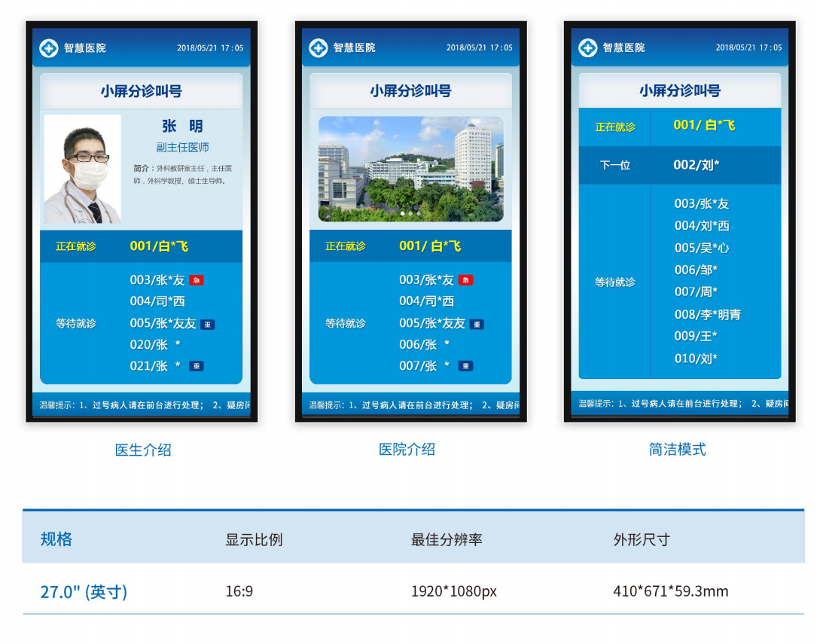Click the 副主任医师 title under 张明
Viewport: 820px width, 644px height.
point(182,148)
